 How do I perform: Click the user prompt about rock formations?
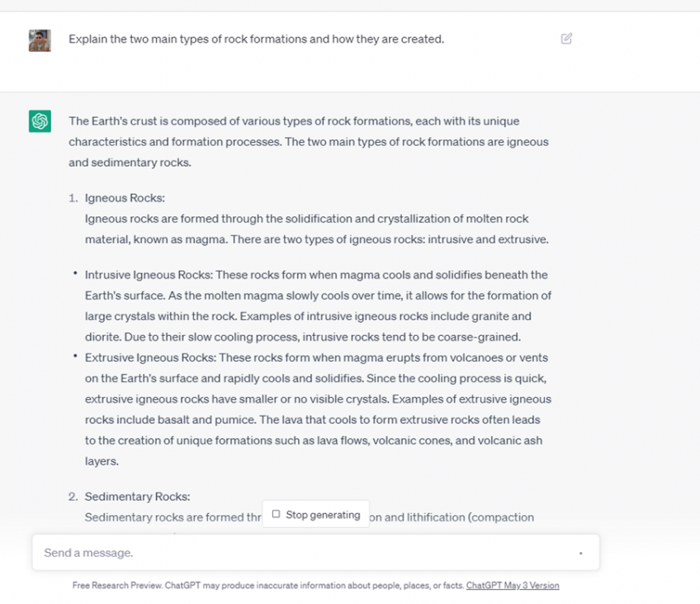256,39
